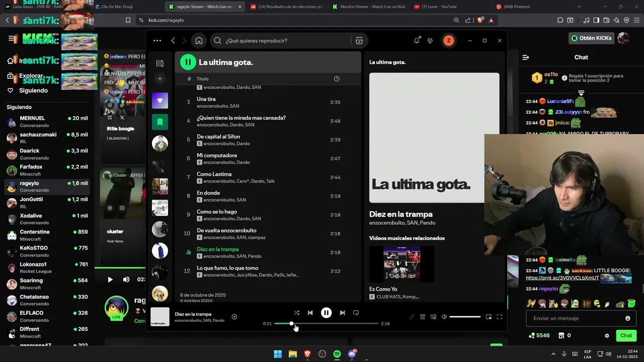Open chat settings gear icon
Viewport: 644px width, 362px height.
[x=607, y=335]
